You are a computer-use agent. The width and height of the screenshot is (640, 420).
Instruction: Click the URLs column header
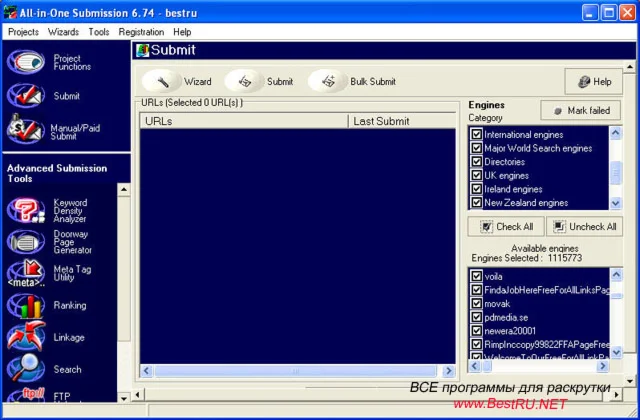tap(244, 121)
